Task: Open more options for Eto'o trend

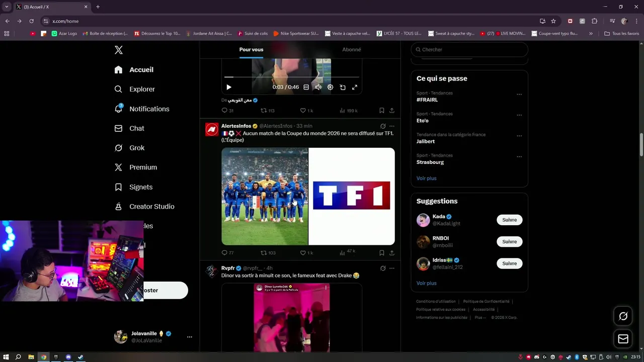Action: pos(519,115)
